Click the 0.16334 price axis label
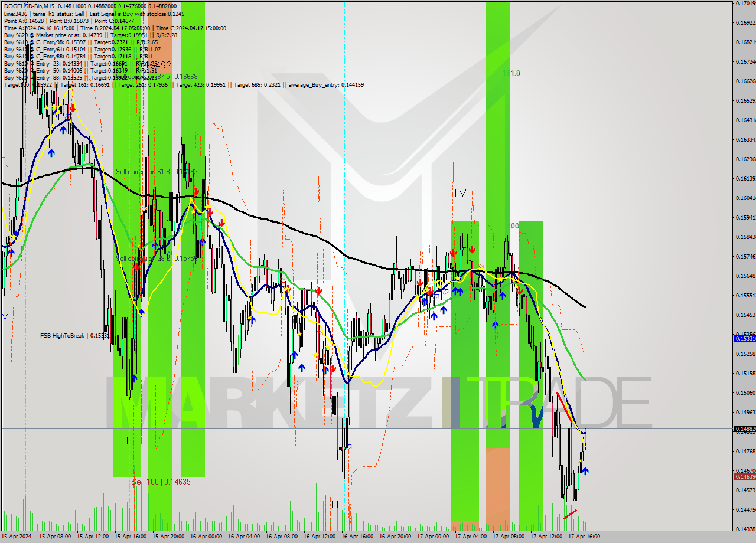 (x=745, y=139)
